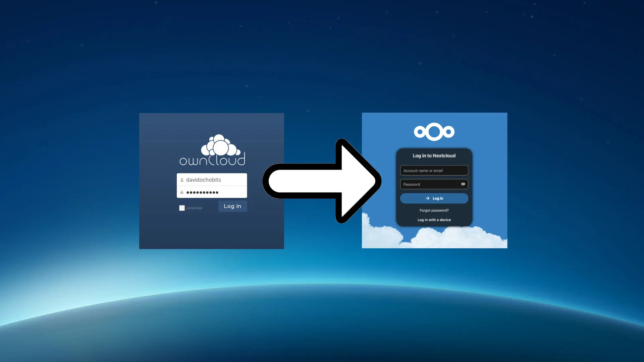This screenshot has height=362, width=644.
Task: Click Log In button in Nextcloud
Action: 434,198
